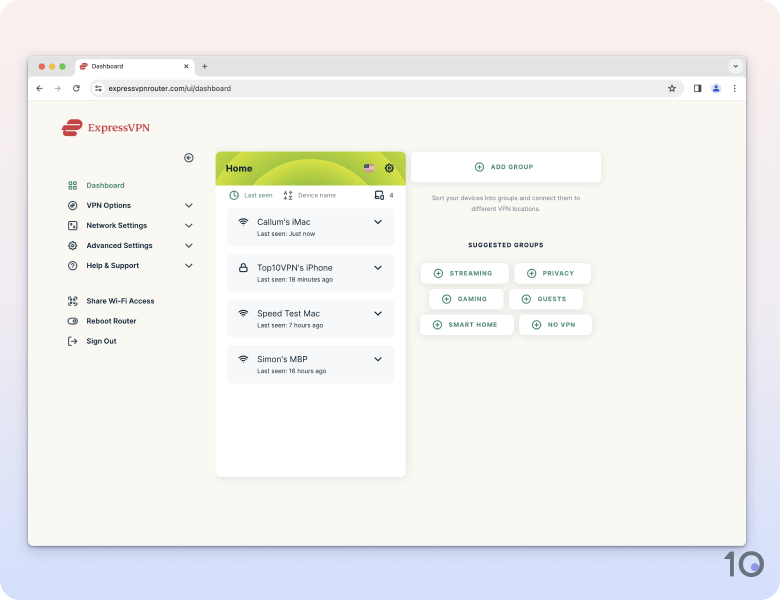
Task: Click Wi-Fi icon beside Callum's iMac
Action: (x=243, y=222)
